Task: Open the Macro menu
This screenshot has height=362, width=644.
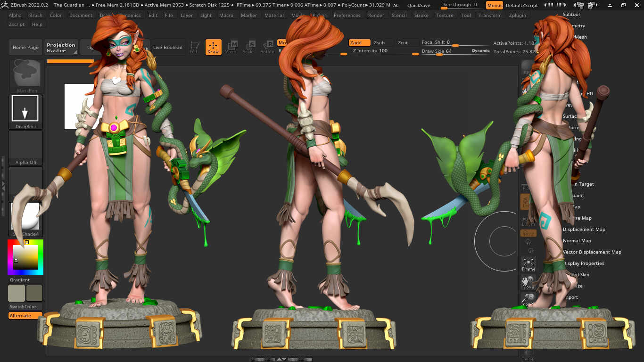Action: 226,15
